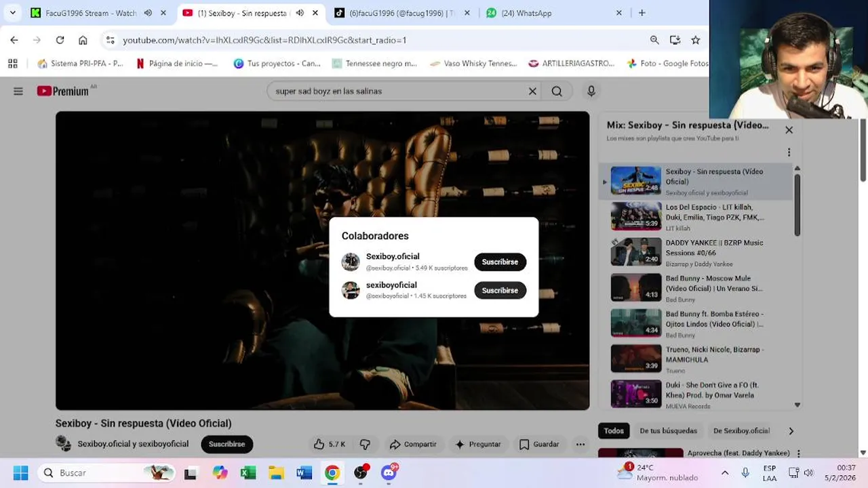The image size is (868, 488).
Task: Open Excel from taskbar
Action: coord(248,472)
